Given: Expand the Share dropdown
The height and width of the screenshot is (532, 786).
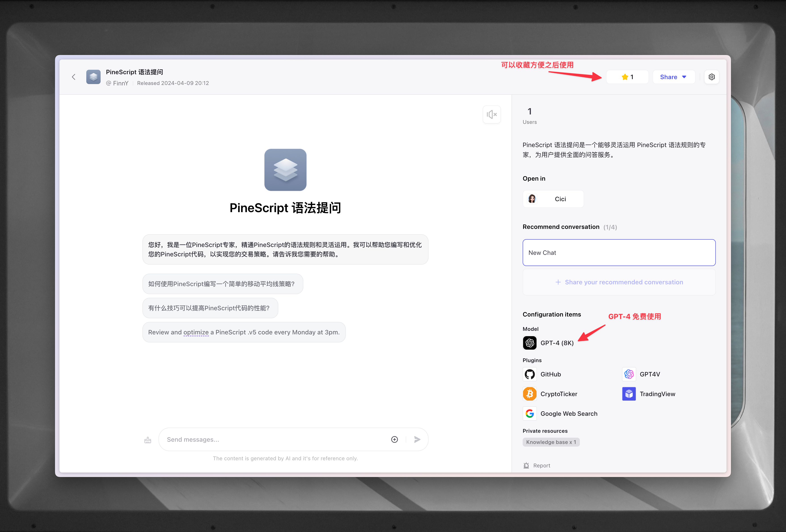Looking at the screenshot, I should click(673, 77).
